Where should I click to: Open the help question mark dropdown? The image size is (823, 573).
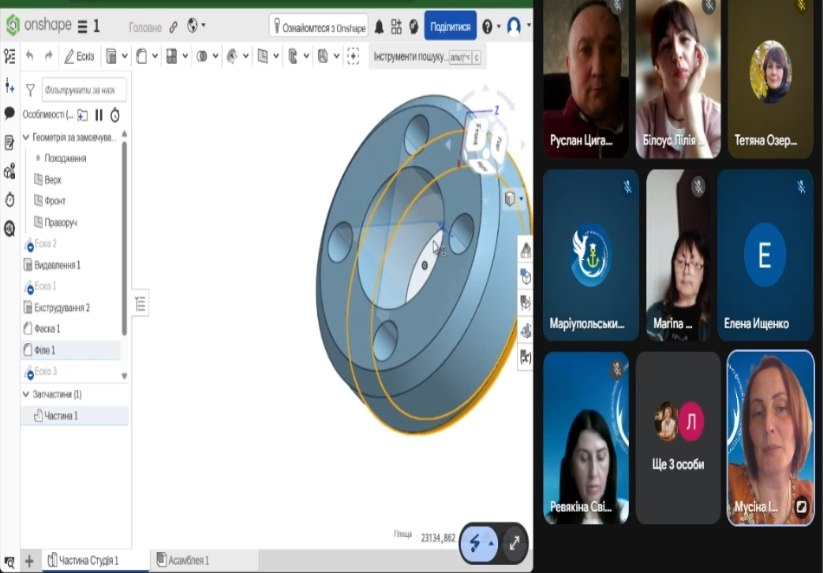pyautogui.click(x=489, y=26)
